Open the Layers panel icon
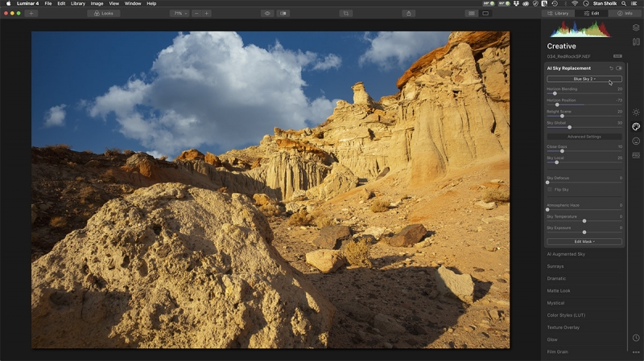The height and width of the screenshot is (361, 644). coord(636,27)
